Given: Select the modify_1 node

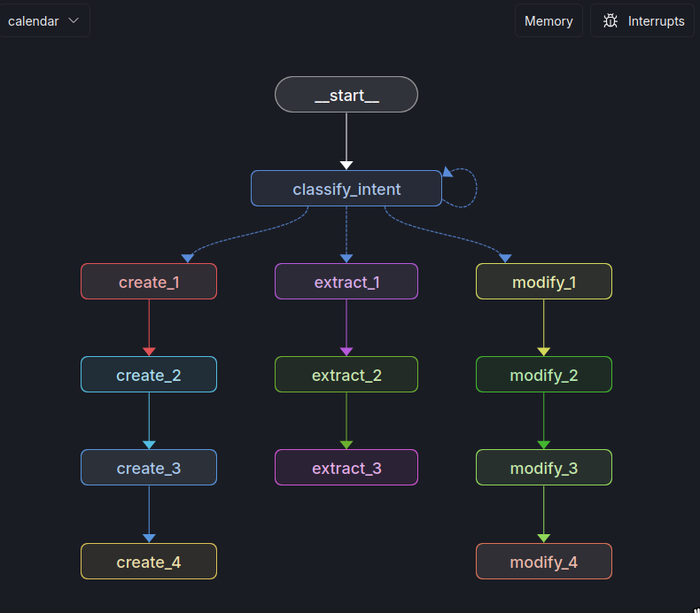Looking at the screenshot, I should (x=544, y=282).
